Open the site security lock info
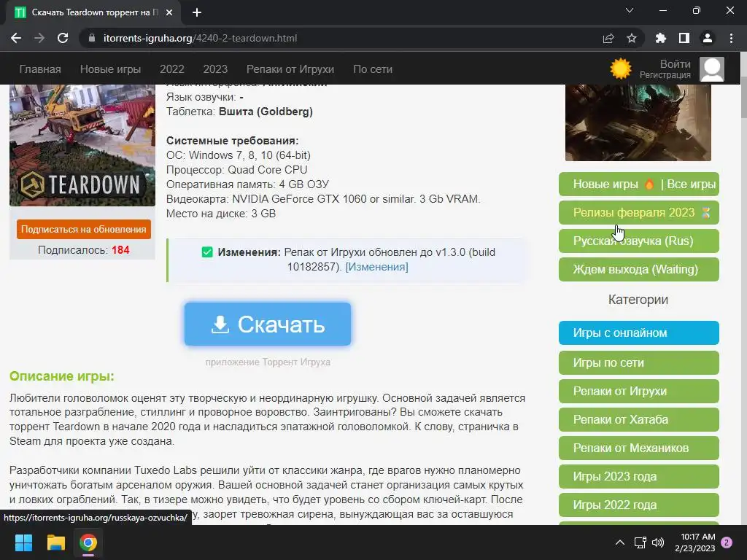 click(92, 38)
